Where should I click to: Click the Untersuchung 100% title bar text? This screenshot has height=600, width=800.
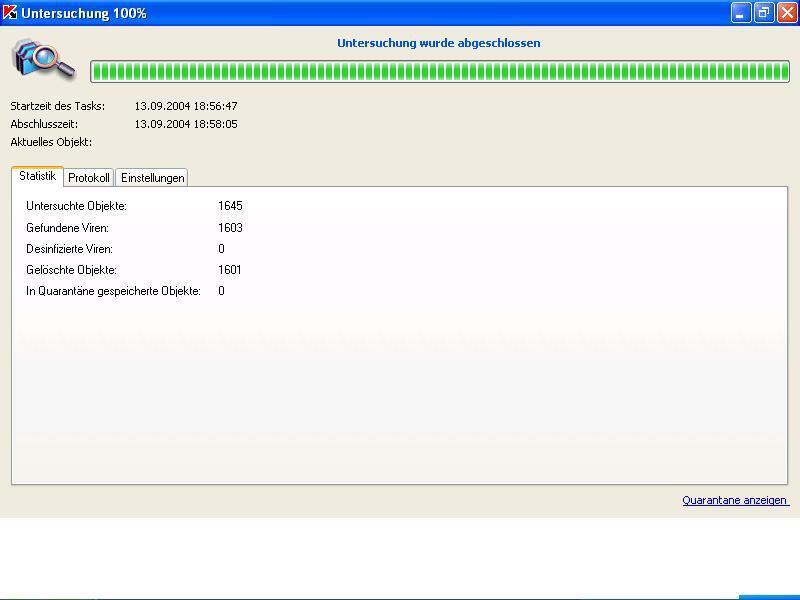pyautogui.click(x=84, y=13)
